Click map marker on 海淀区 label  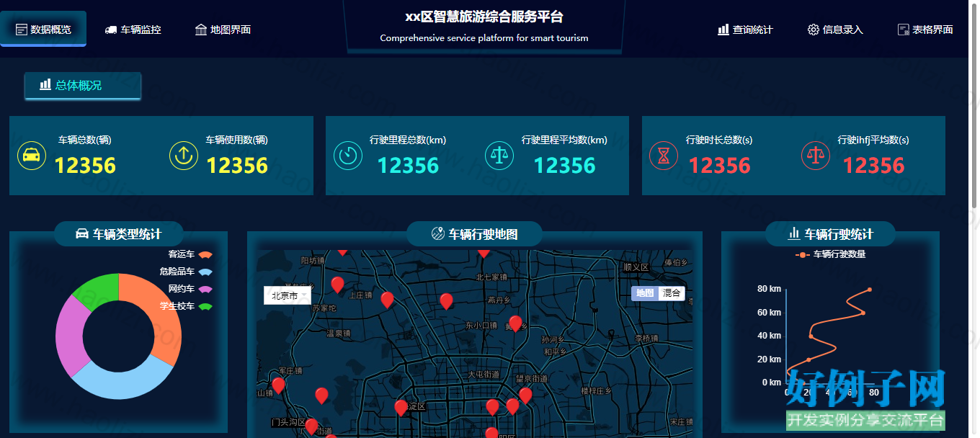tap(401, 408)
